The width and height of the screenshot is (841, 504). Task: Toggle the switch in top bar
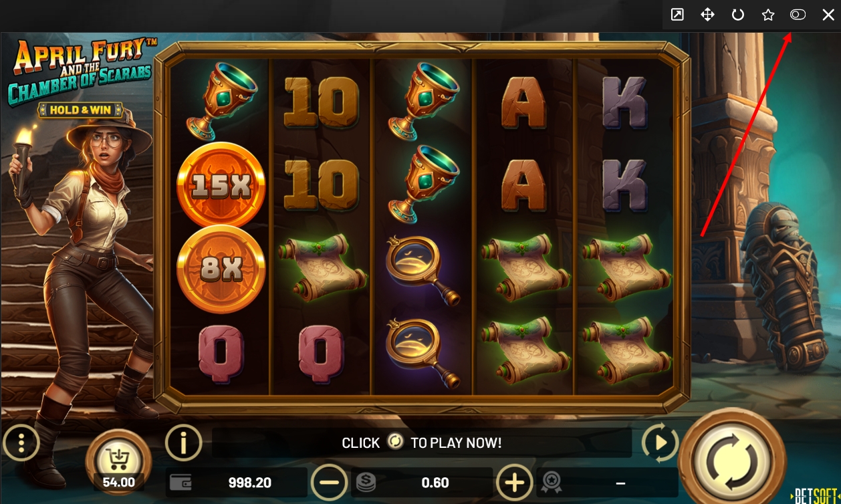click(798, 15)
